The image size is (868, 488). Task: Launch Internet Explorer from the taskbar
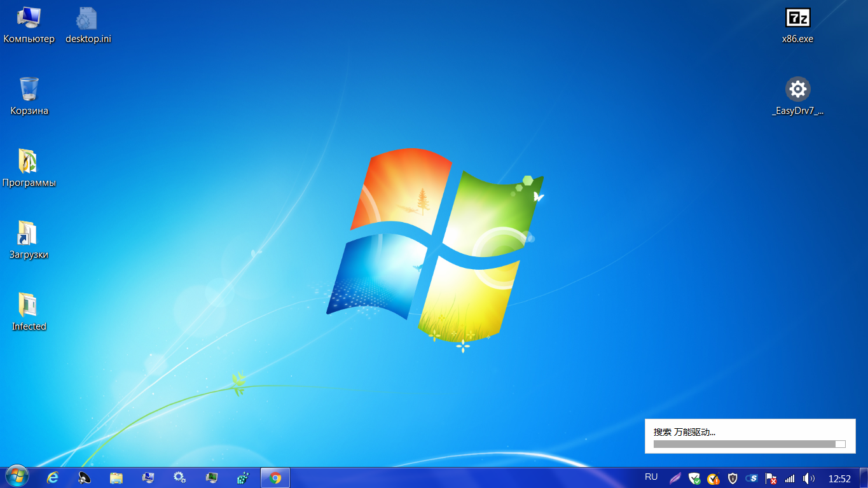tap(53, 478)
